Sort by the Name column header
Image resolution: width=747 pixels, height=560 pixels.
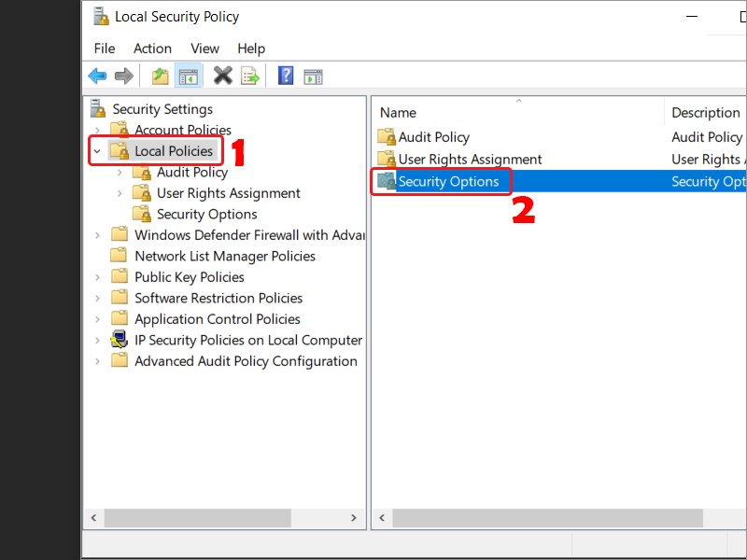(x=518, y=112)
